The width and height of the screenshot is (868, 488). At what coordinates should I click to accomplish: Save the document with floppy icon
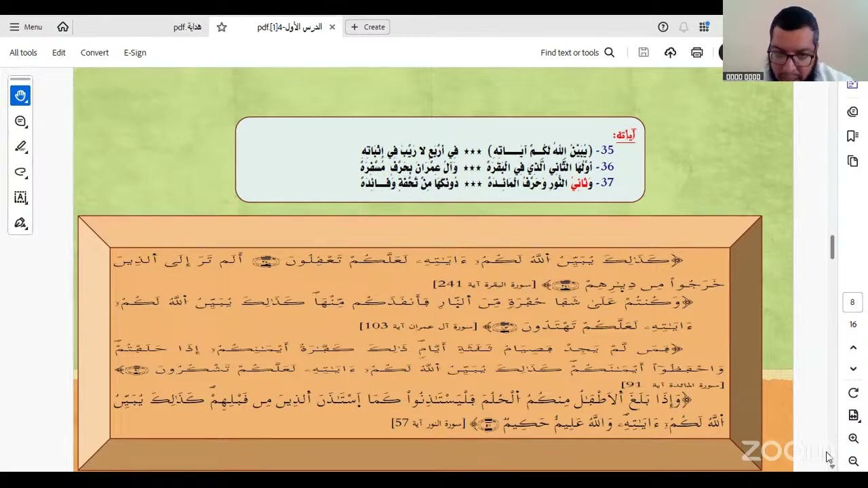click(644, 52)
